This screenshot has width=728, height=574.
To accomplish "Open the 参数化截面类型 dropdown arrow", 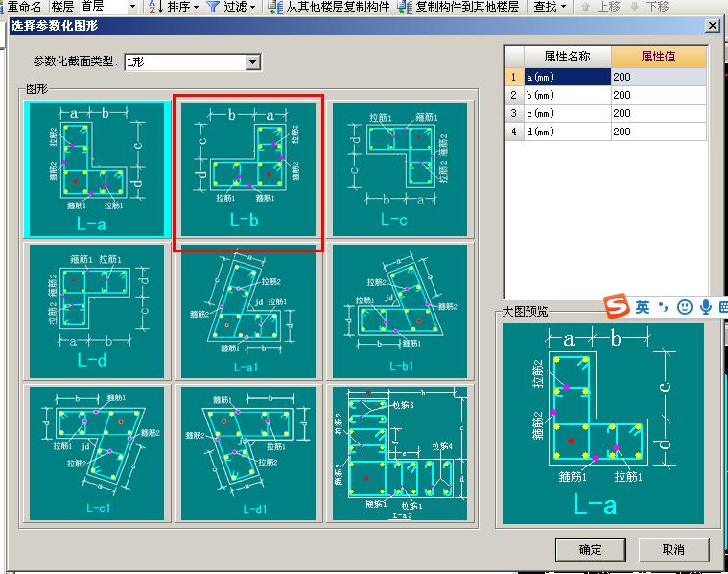I will (x=252, y=61).
